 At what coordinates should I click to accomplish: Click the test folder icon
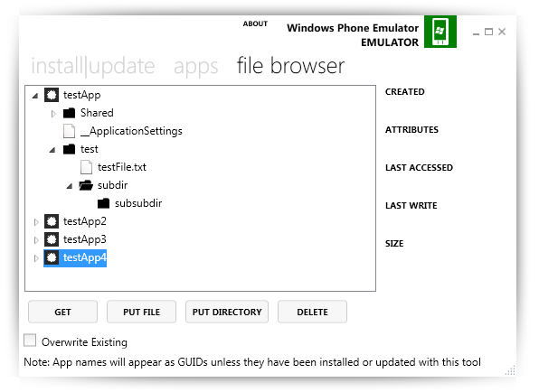pyautogui.click(x=69, y=149)
